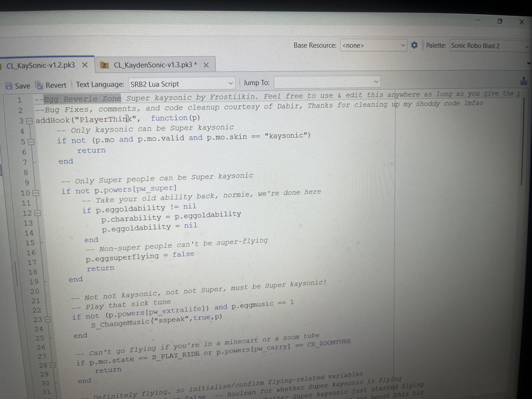This screenshot has height=399, width=532.
Task: Click the Save disk icon
Action: pyautogui.click(x=9, y=86)
